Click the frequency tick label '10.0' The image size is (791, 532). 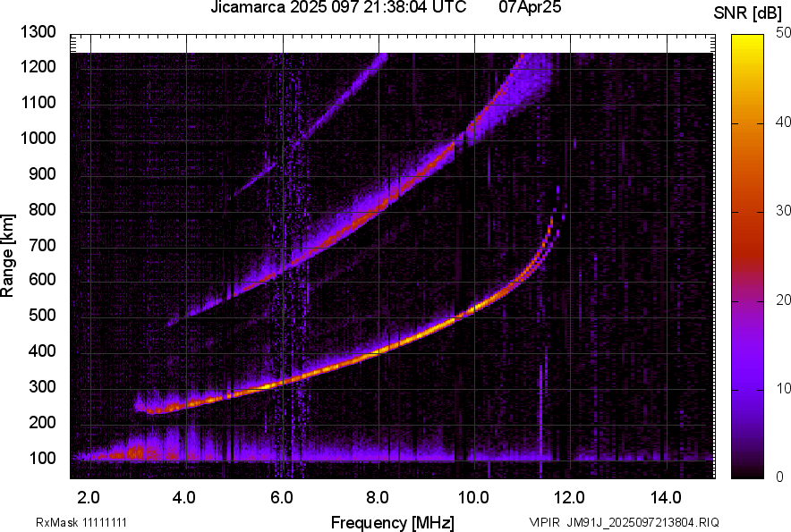point(473,498)
